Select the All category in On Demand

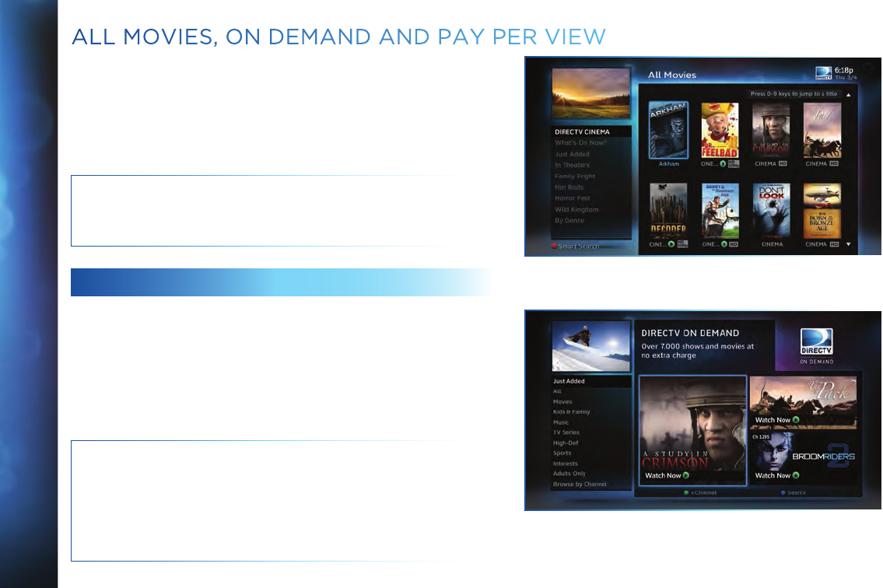pyautogui.click(x=557, y=391)
